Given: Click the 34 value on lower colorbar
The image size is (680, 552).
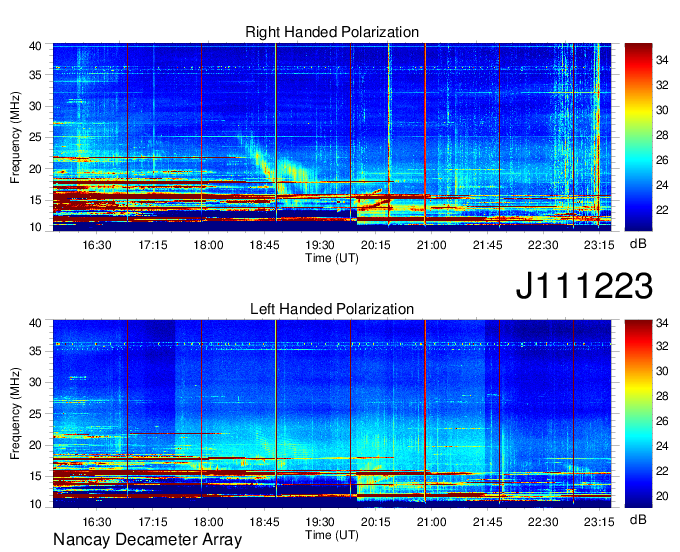Looking at the screenshot, I should coord(662,323).
